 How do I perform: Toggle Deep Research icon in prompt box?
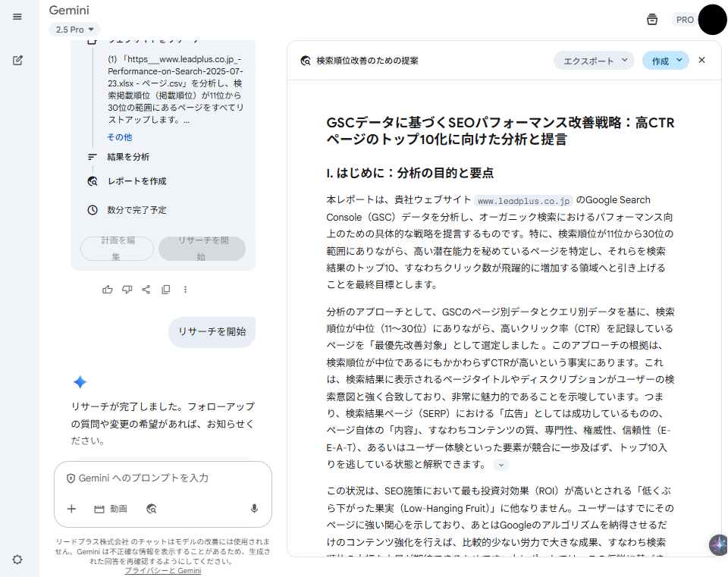coord(152,509)
